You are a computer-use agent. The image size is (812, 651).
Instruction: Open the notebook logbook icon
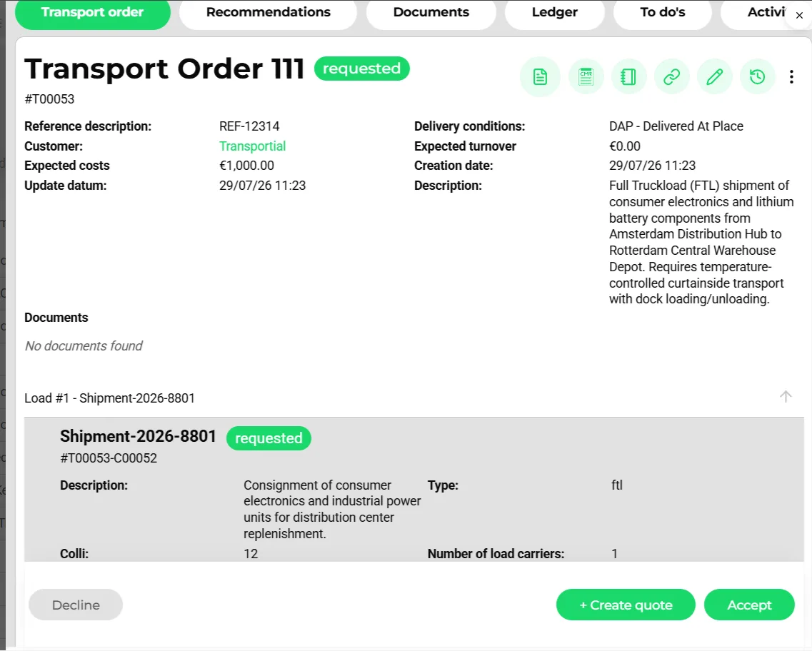[628, 77]
